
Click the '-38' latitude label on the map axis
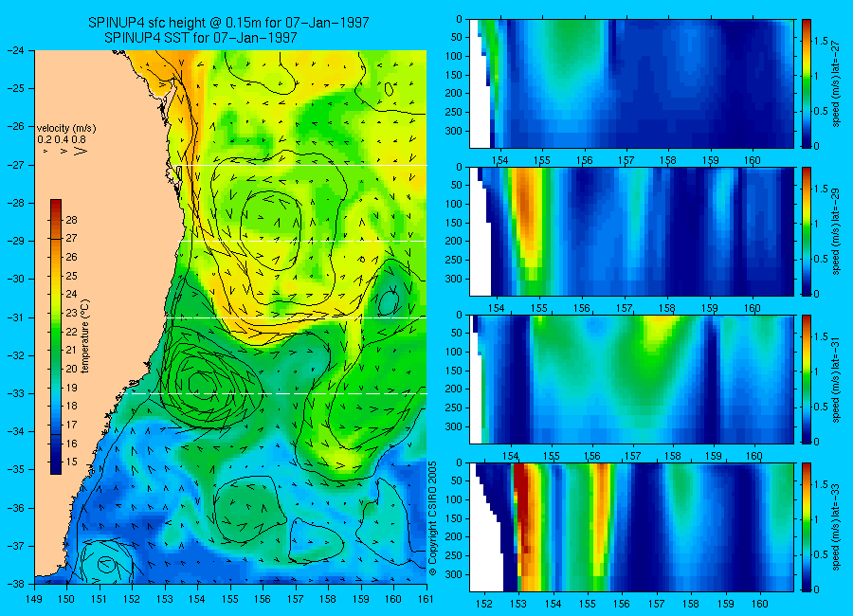[15, 584]
